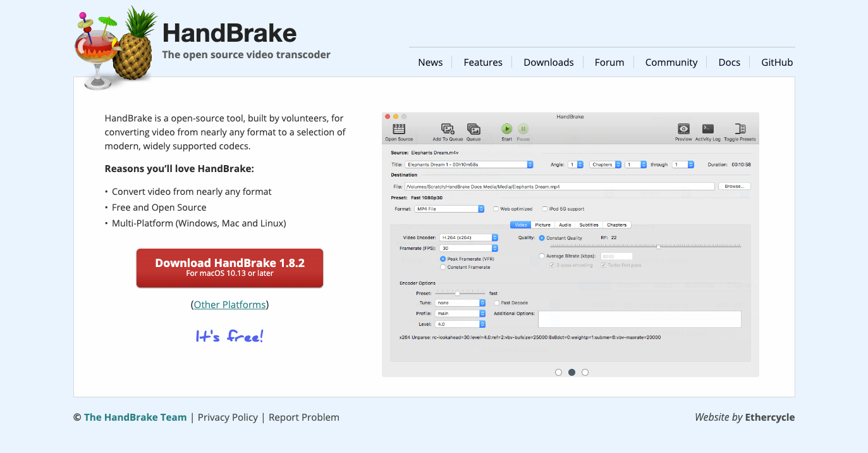
Task: Check the iPod 5G support checkbox
Action: [544, 209]
